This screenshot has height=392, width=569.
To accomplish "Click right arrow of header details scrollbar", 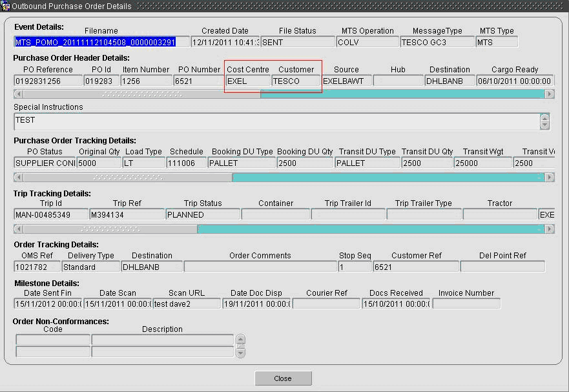I will (550, 94).
